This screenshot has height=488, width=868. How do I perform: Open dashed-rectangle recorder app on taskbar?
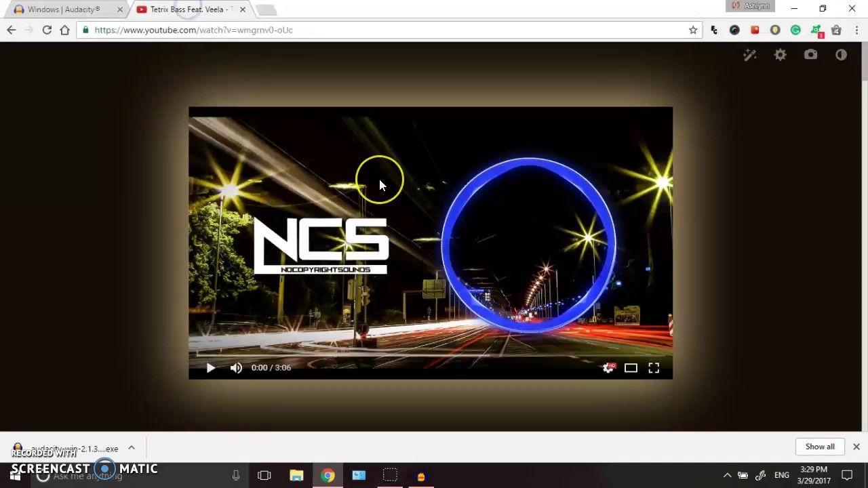390,476
